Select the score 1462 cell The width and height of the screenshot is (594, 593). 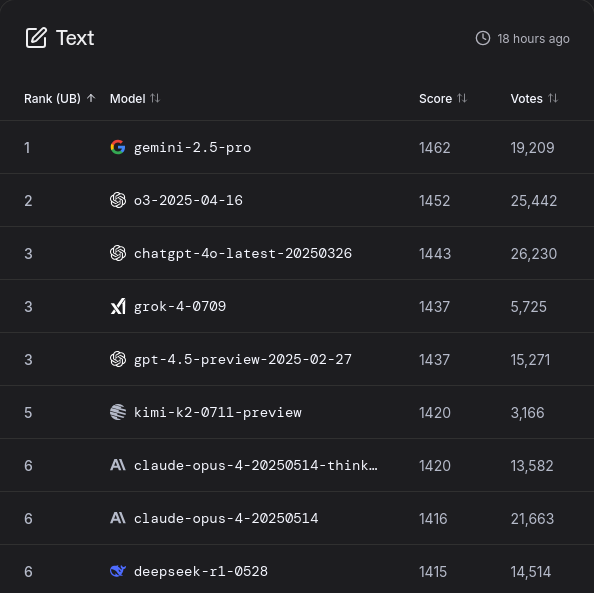[435, 148]
